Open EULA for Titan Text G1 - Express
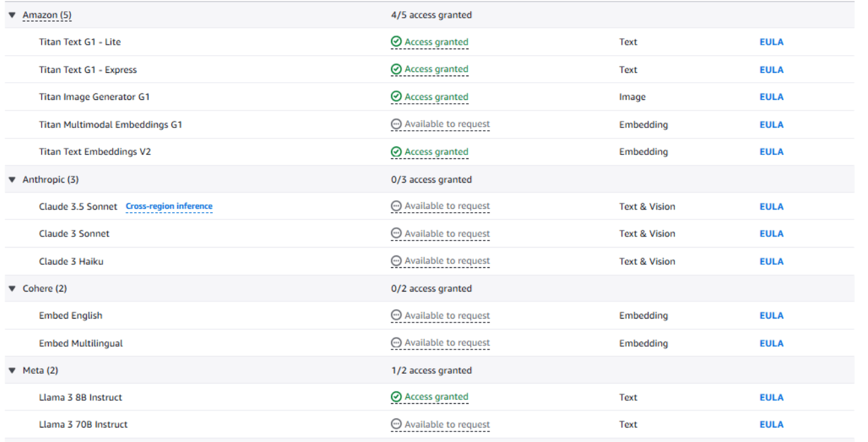 pyautogui.click(x=771, y=70)
